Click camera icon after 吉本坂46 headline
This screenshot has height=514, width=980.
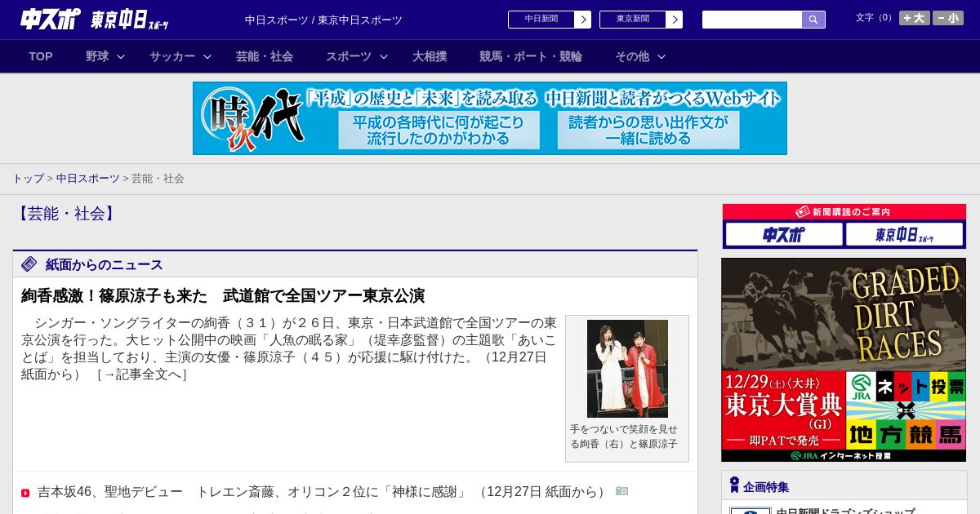coord(622,491)
